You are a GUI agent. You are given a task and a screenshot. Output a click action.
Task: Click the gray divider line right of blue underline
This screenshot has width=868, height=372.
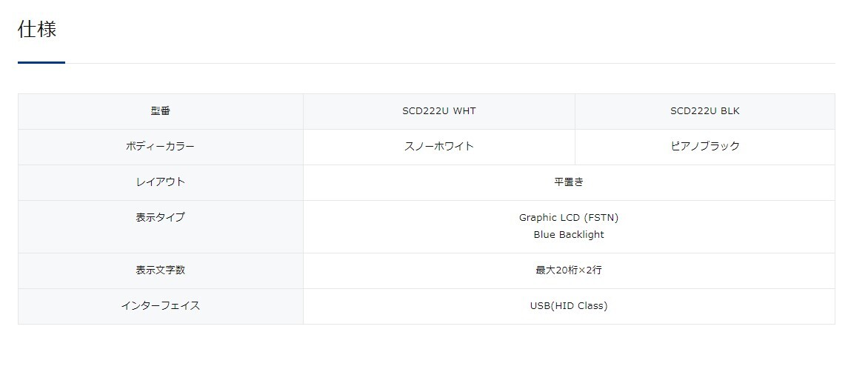[x=444, y=64]
